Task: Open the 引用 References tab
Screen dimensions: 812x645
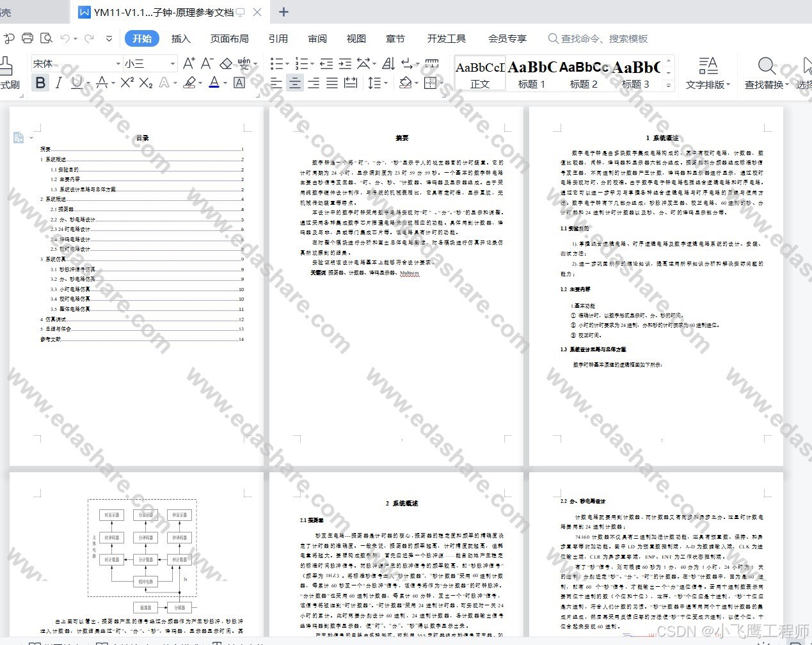Action: [x=278, y=38]
